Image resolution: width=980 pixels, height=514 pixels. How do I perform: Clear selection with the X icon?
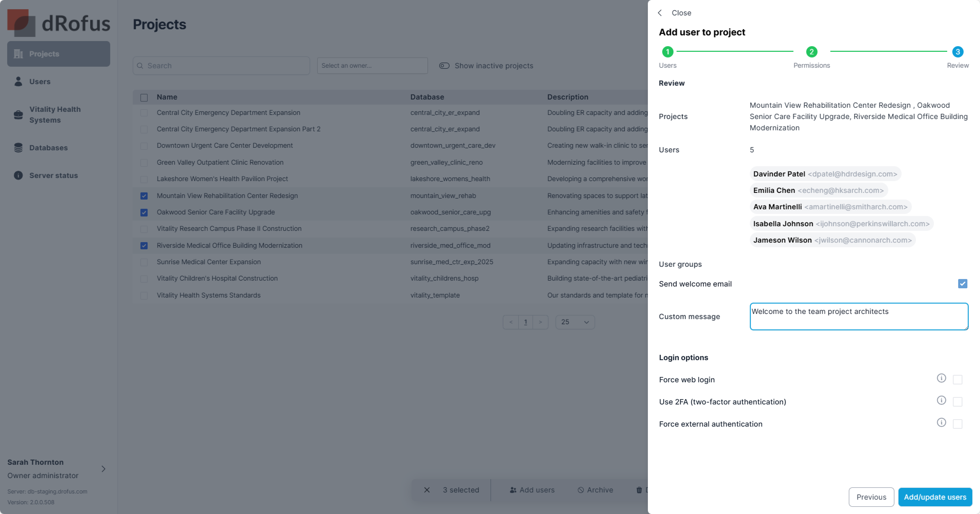click(x=427, y=490)
